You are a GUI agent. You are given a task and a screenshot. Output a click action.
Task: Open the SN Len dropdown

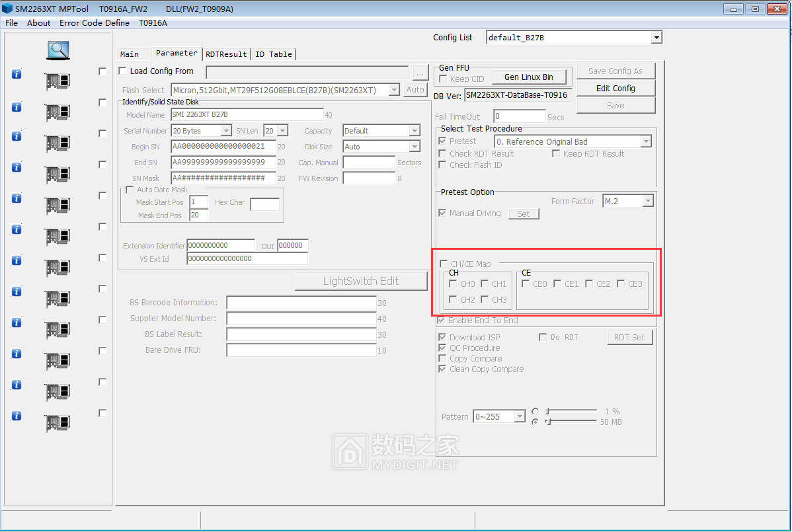pos(282,131)
